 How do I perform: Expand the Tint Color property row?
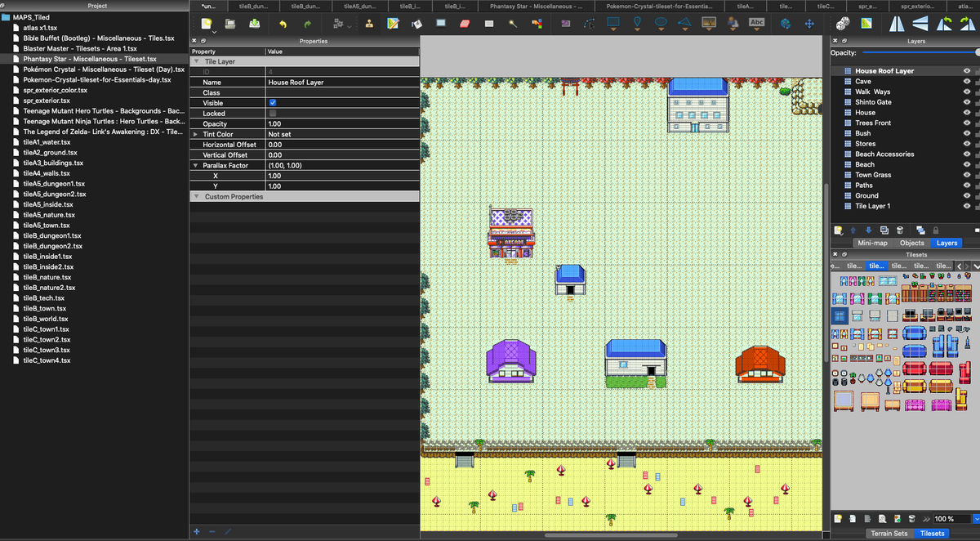(196, 134)
